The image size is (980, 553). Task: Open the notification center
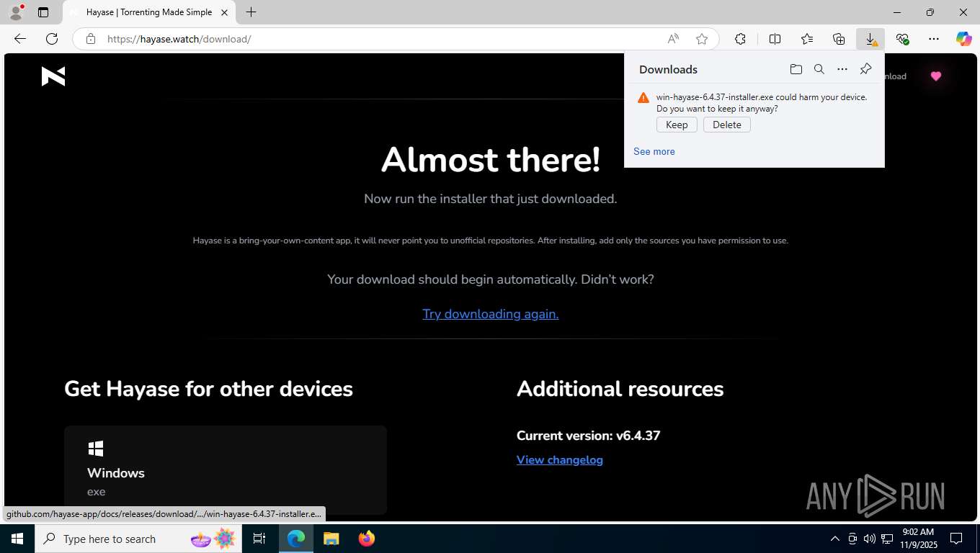click(956, 539)
